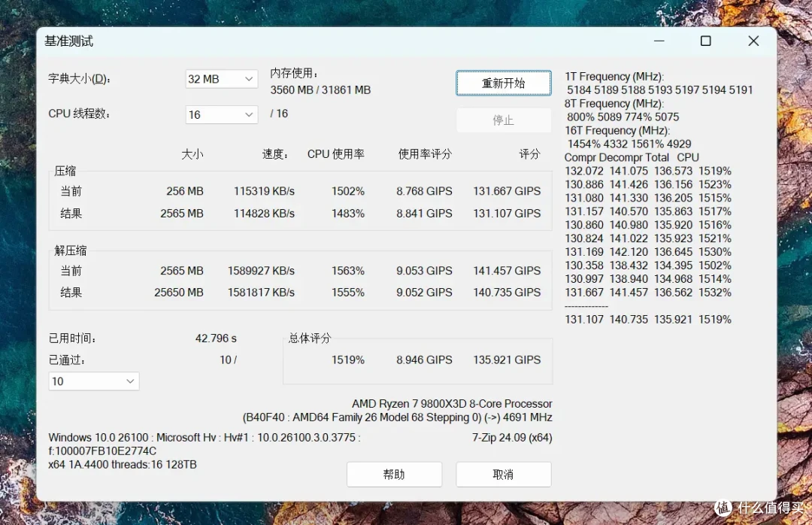Image resolution: width=812 pixels, height=525 pixels.
Task: Click the x64 1A.4400 threads:16 128TB line
Action: (123, 464)
